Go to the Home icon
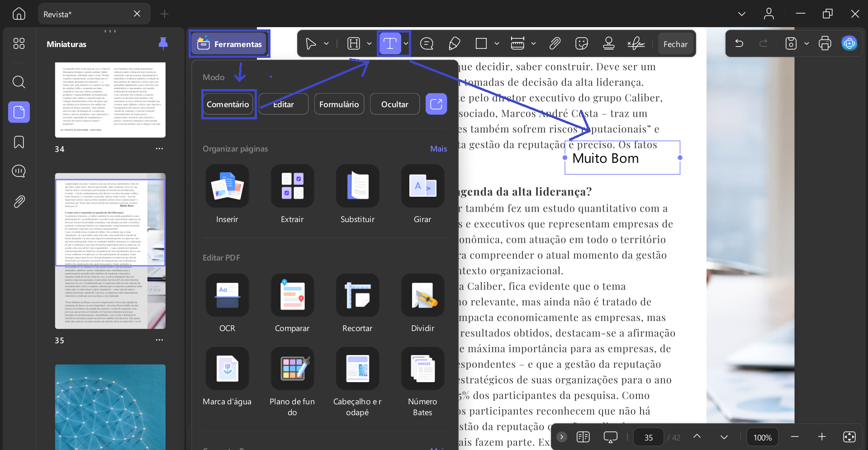868x450 pixels. click(19, 14)
